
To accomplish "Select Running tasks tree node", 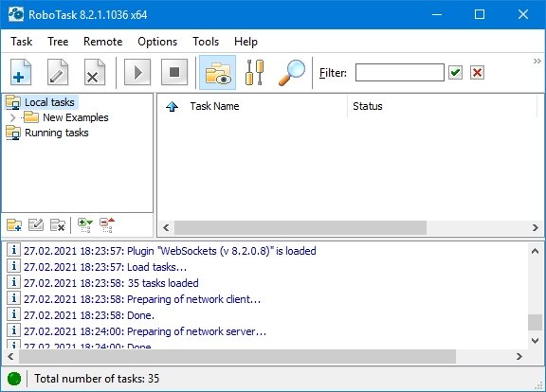I will click(57, 133).
